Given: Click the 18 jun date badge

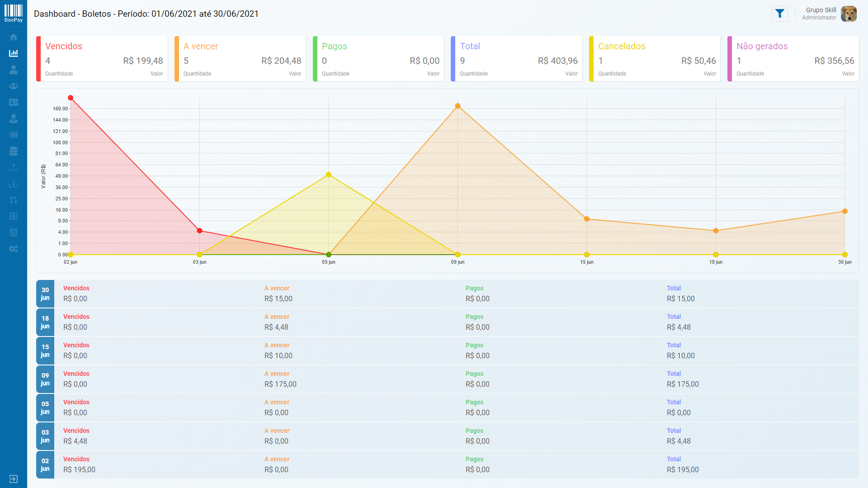Looking at the screenshot, I should point(45,322).
